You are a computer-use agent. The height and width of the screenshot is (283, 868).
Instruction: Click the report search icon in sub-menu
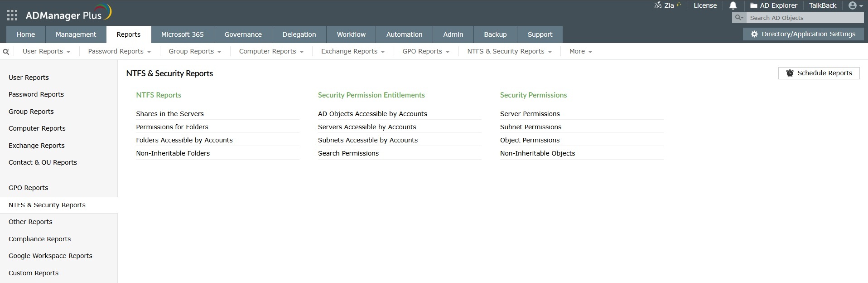tap(6, 52)
